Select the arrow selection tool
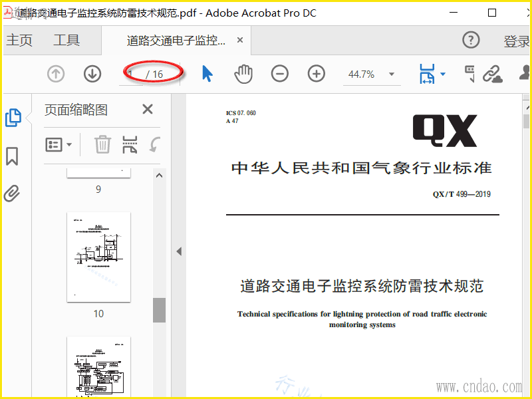This screenshot has height=399, width=532. 207,74
